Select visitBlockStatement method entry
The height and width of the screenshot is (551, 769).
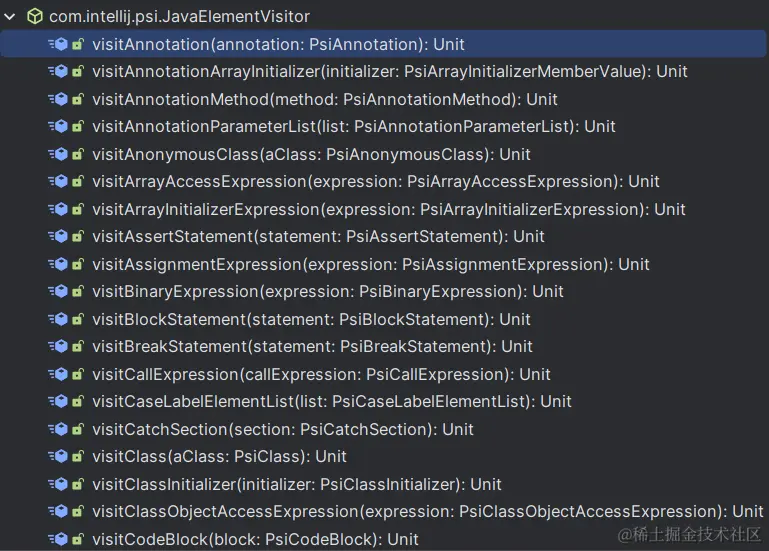pyautogui.click(x=383, y=319)
